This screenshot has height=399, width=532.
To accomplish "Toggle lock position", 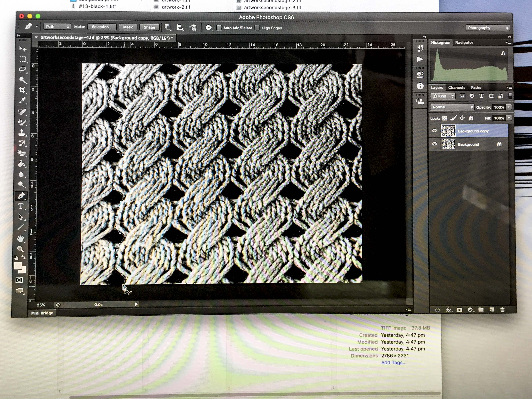I will point(462,118).
